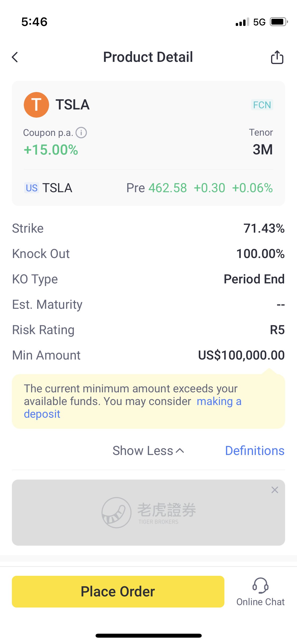Dismiss the Tiger Brokers banner
Viewport: 297px width, 644px height.
(x=275, y=490)
